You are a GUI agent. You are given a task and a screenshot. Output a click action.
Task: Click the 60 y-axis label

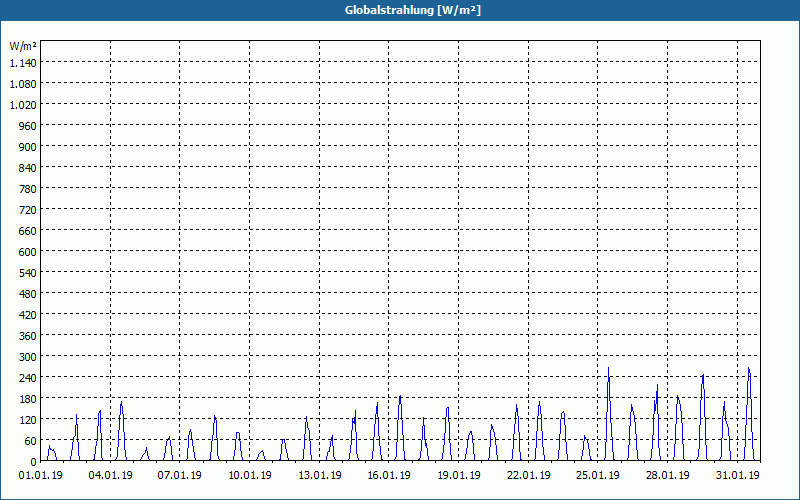[x=31, y=441]
